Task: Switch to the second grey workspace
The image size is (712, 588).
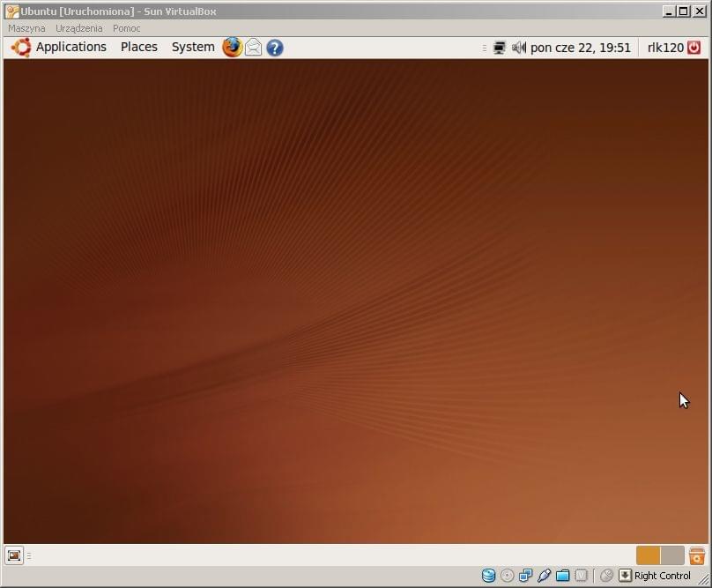Action: [672, 555]
